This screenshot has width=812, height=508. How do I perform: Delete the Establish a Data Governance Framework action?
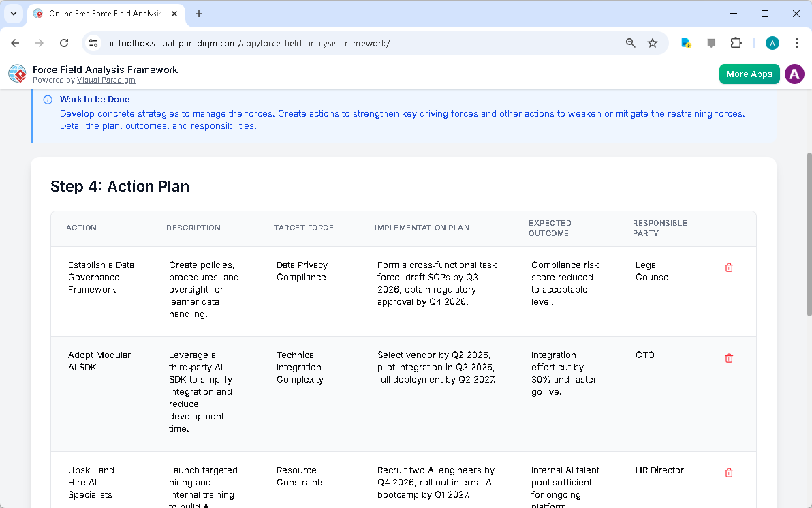coord(729,267)
